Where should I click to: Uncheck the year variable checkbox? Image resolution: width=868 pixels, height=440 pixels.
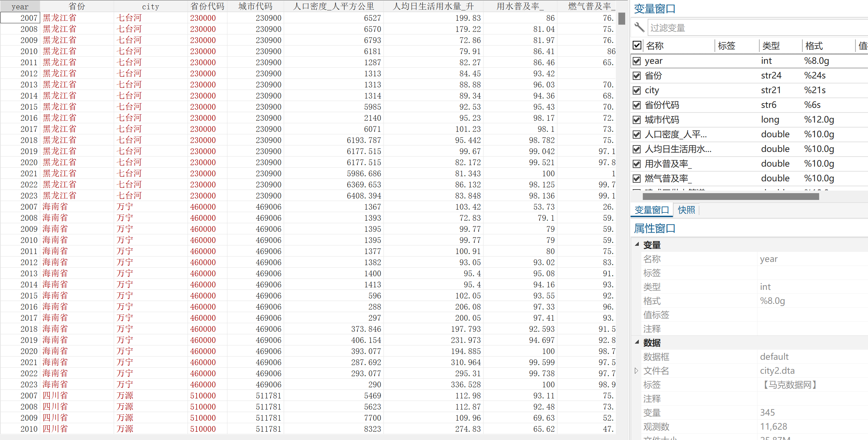coord(637,61)
